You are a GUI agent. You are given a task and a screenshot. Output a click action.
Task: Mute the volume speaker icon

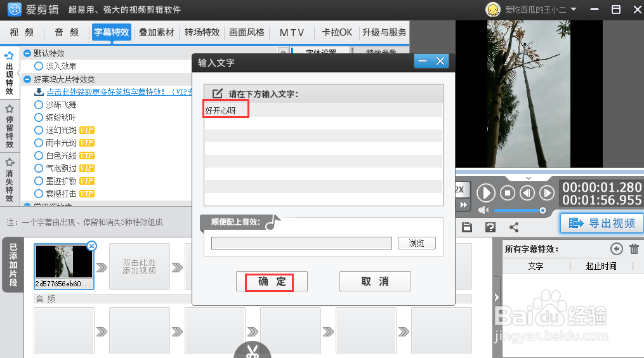click(483, 211)
